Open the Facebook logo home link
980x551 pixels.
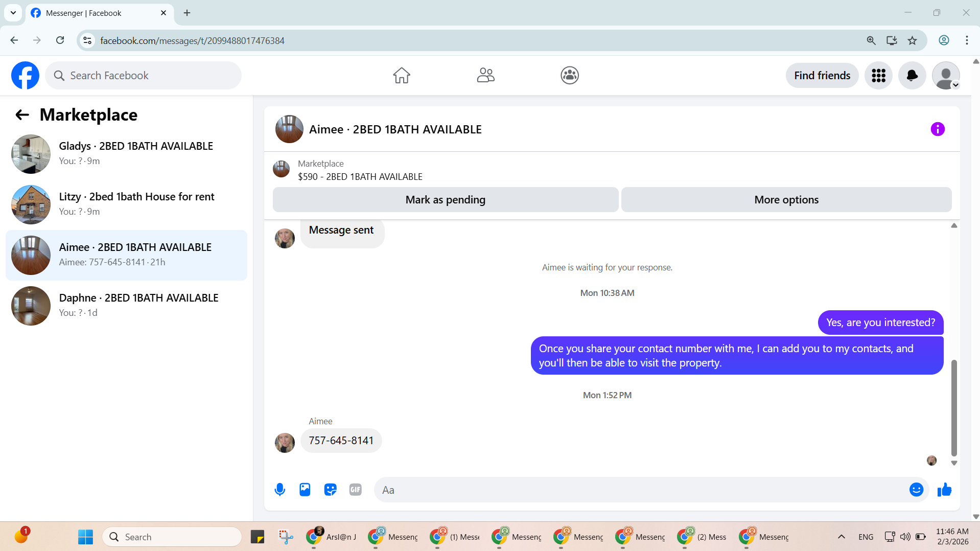pos(25,76)
